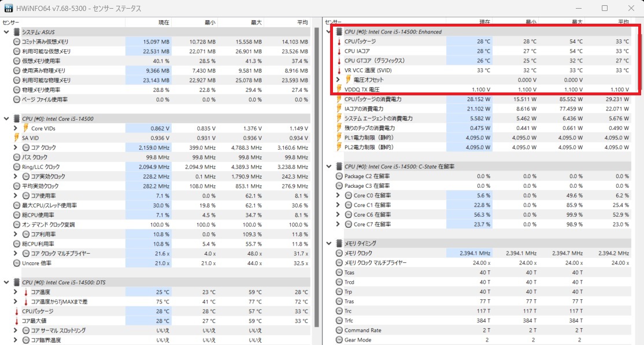Expand the Core VIDs row
Screen dimensions: 644x345
[x=15, y=128]
